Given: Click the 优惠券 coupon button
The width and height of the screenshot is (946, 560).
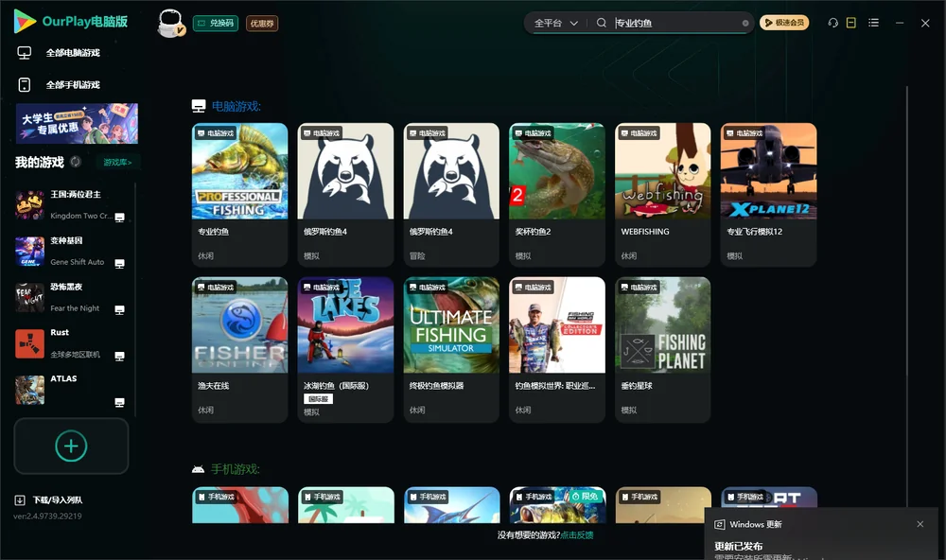Looking at the screenshot, I should [262, 24].
